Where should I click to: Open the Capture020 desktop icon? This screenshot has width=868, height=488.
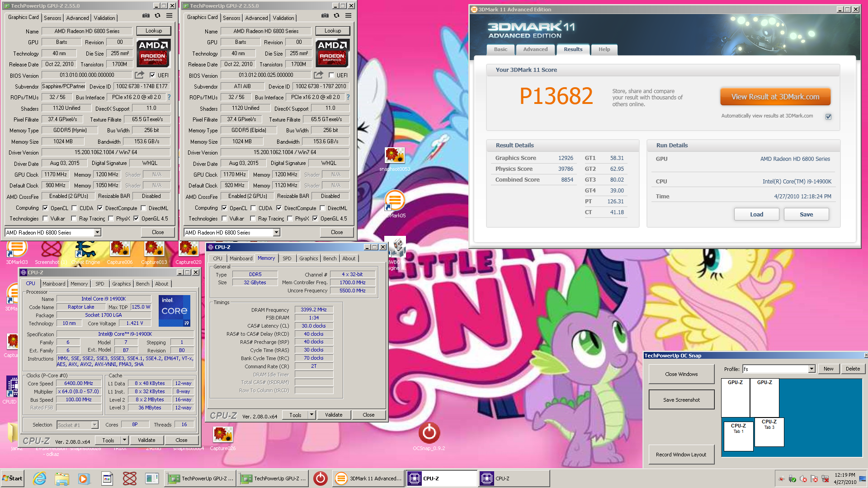(189, 252)
